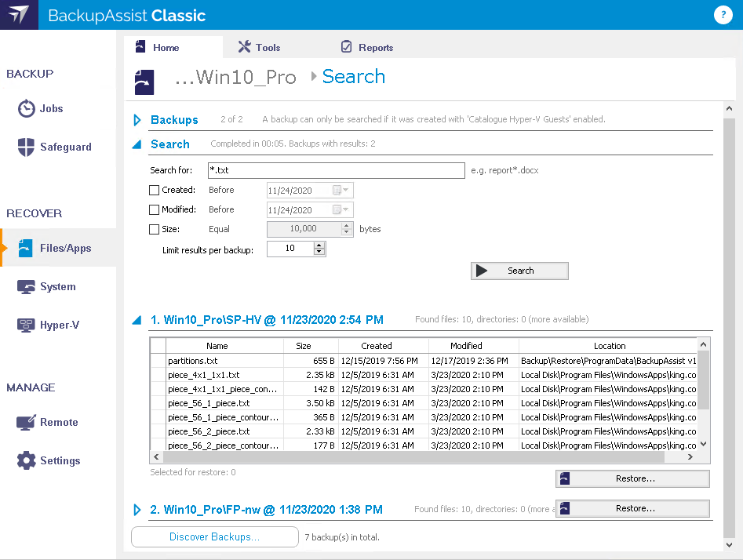The image size is (743, 560).
Task: Enable the Created date filter checkbox
Action: (x=155, y=190)
